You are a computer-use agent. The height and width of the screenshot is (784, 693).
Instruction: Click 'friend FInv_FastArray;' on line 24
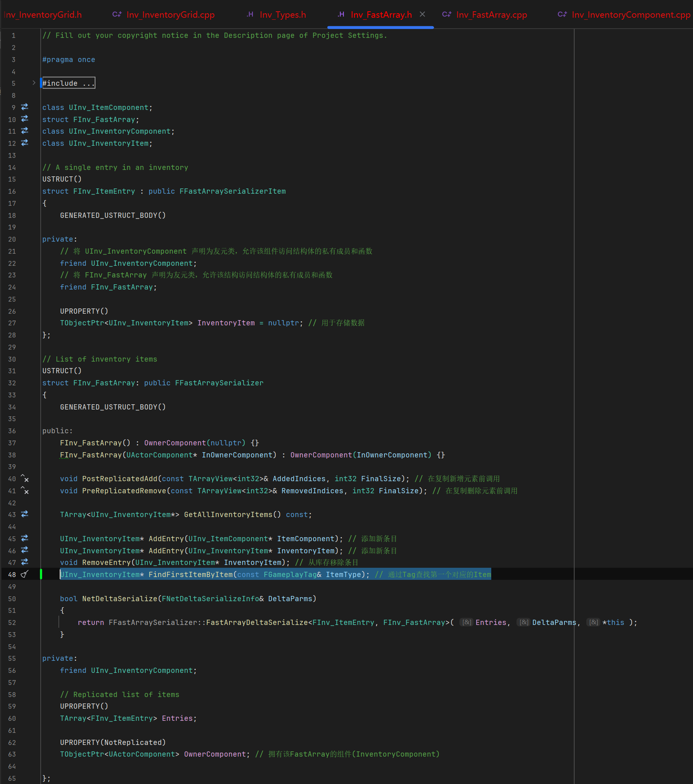coord(109,287)
